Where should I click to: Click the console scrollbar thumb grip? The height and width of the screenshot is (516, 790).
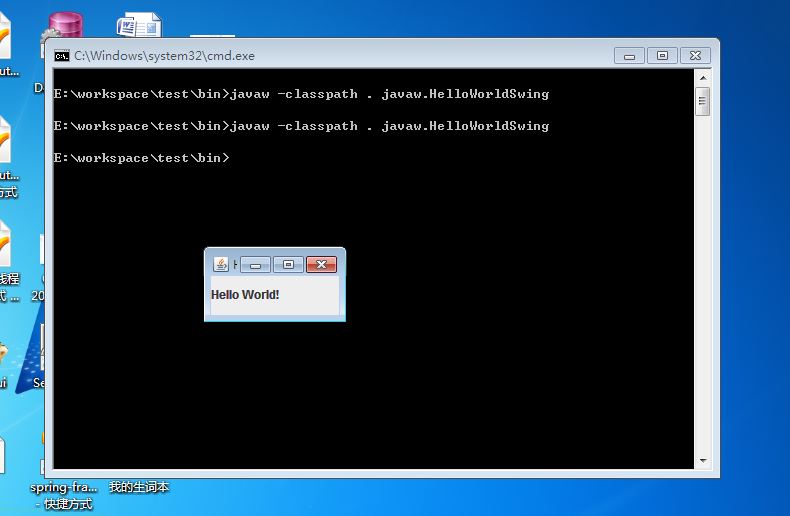point(703,101)
